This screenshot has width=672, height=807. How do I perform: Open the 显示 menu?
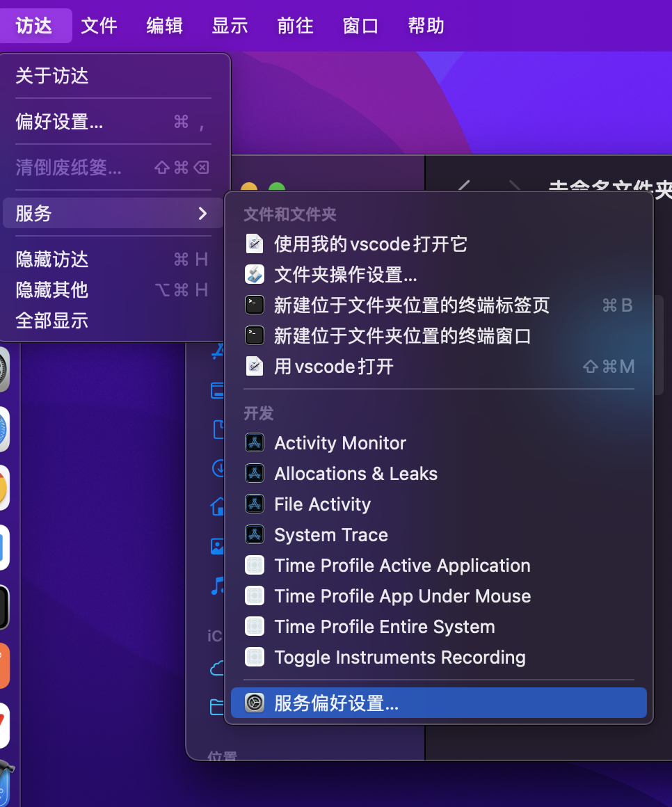pyautogui.click(x=230, y=25)
